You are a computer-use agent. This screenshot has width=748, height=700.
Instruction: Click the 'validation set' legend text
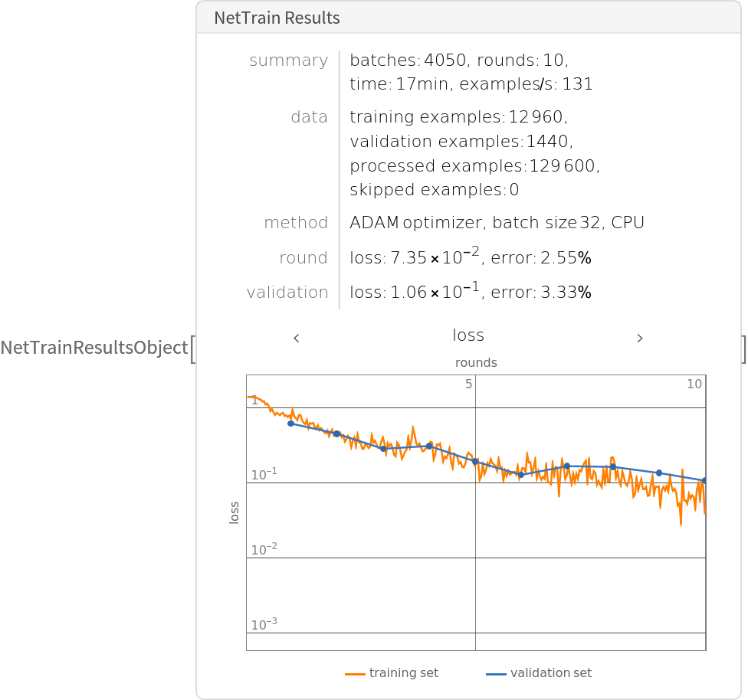[551, 673]
